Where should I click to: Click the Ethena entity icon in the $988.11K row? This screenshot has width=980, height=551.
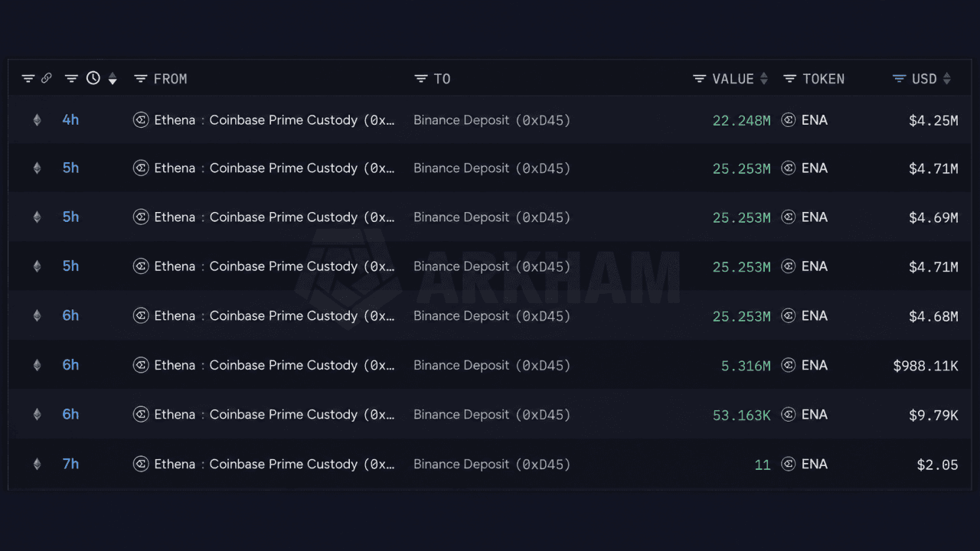(x=141, y=365)
